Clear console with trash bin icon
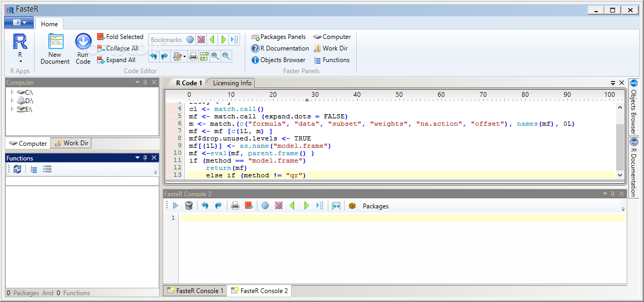Image resolution: width=644 pixels, height=302 pixels. (x=189, y=206)
